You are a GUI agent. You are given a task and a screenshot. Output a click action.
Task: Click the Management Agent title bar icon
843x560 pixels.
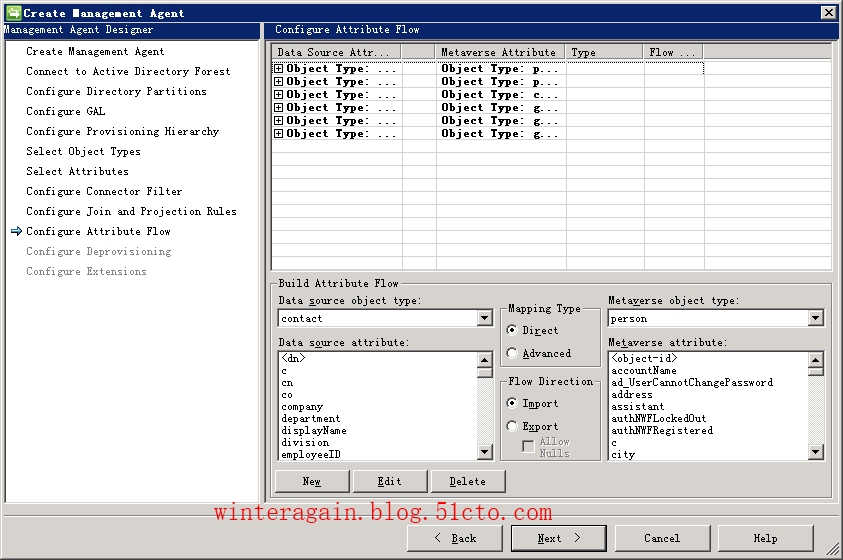pos(13,12)
